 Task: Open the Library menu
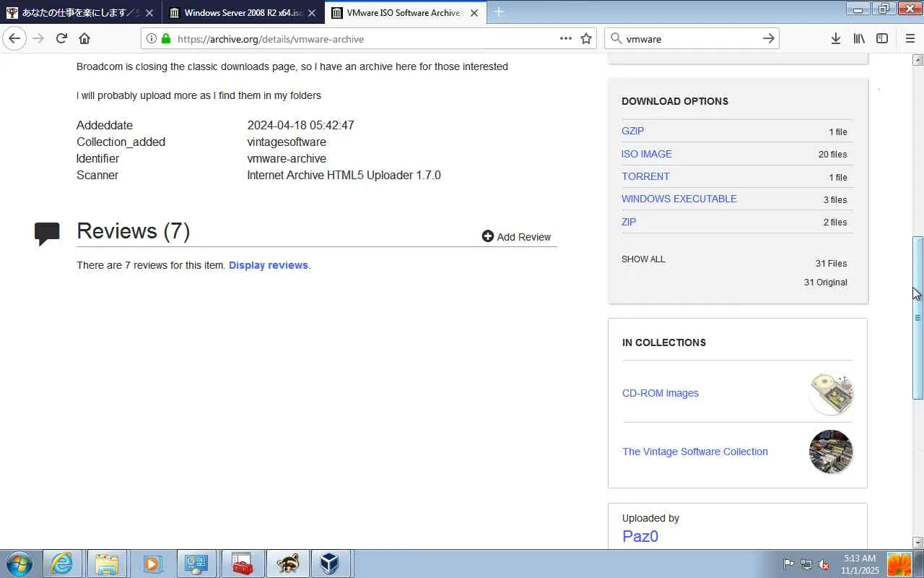click(x=859, y=39)
